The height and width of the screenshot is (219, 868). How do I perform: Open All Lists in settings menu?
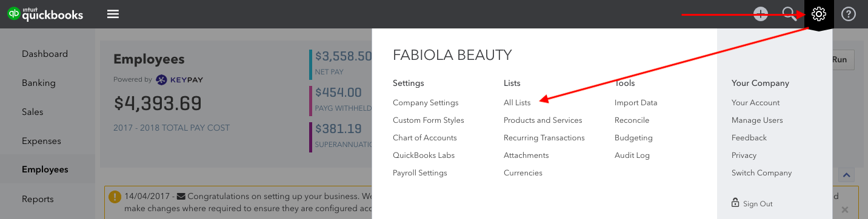click(517, 103)
